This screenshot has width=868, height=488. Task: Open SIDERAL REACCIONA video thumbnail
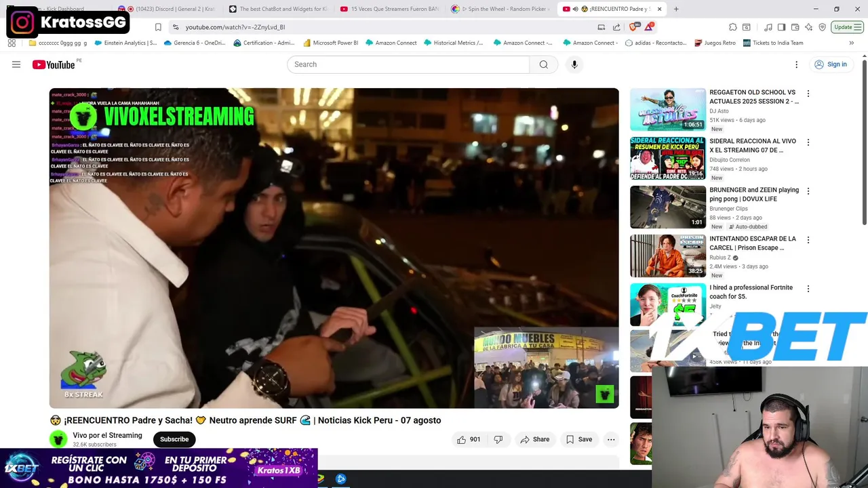[x=668, y=158]
